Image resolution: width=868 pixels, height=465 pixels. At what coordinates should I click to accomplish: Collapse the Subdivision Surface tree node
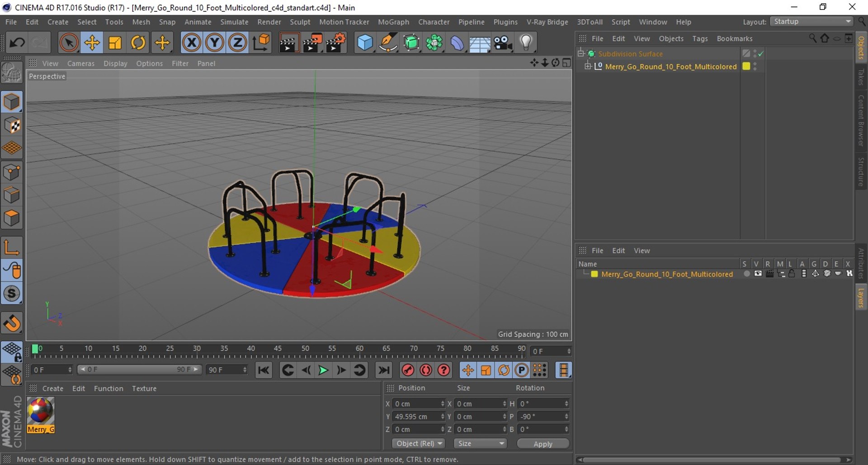[x=581, y=53]
